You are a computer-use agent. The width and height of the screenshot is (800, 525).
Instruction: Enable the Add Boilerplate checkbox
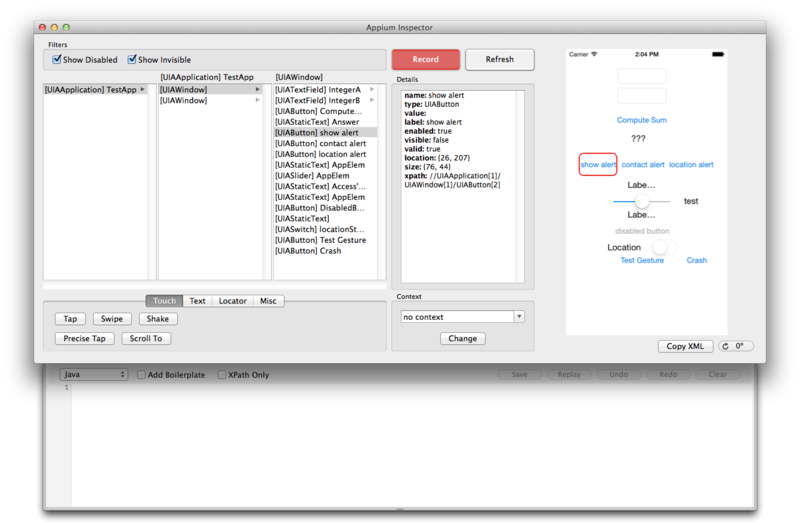coord(141,374)
